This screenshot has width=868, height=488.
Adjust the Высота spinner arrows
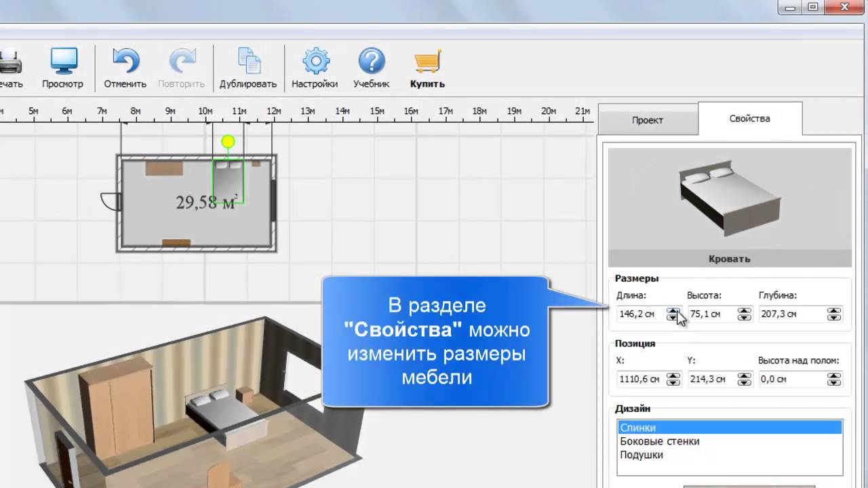pyautogui.click(x=745, y=314)
